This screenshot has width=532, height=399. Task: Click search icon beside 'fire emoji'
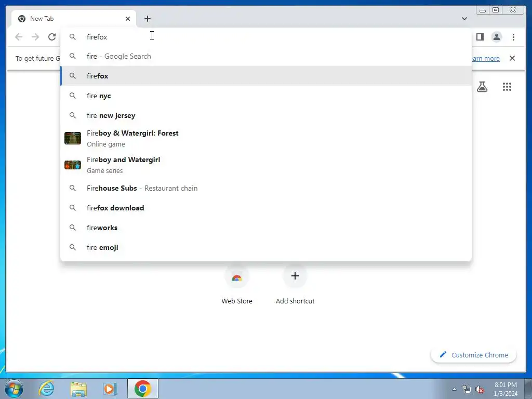[73, 247]
